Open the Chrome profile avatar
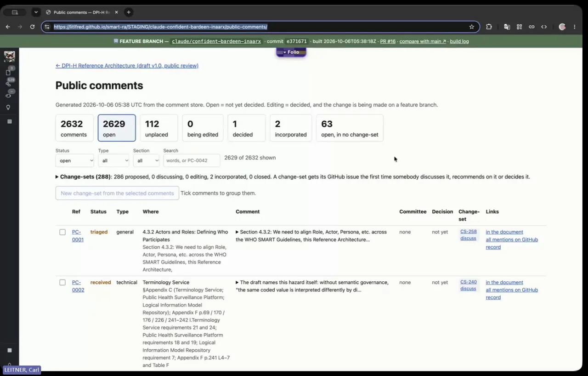This screenshot has width=588, height=376. [x=562, y=27]
